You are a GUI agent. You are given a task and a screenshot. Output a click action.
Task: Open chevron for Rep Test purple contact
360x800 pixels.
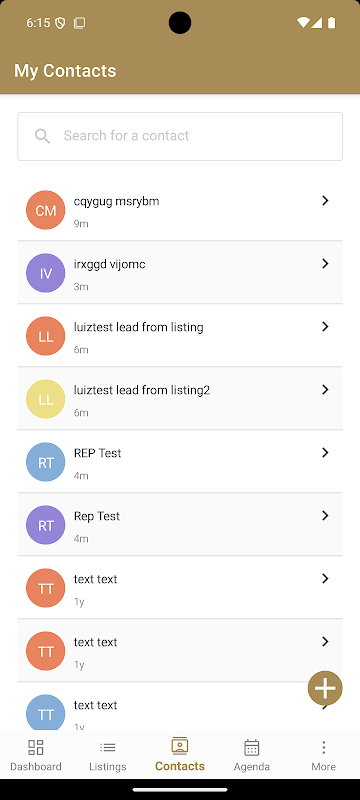(325, 515)
